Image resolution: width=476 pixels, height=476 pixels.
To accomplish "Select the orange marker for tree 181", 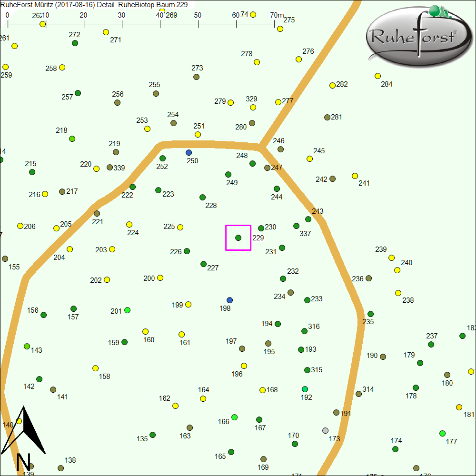I will click(459, 407).
